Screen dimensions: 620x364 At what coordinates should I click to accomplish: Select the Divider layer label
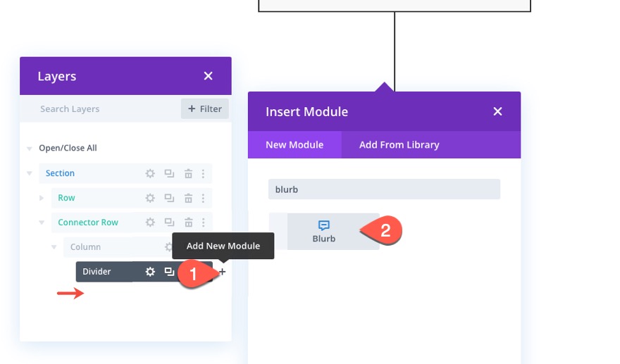[x=97, y=271]
